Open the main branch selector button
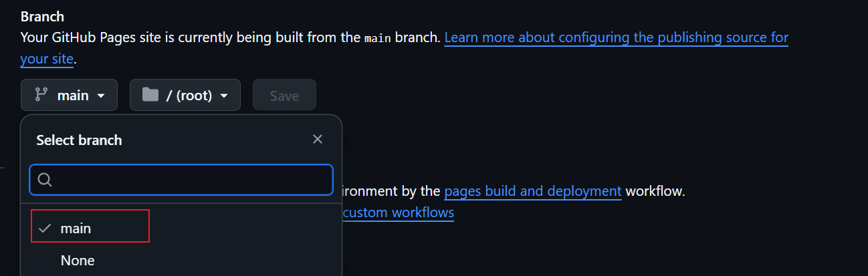Viewport: 868px width, 276px height. [69, 96]
